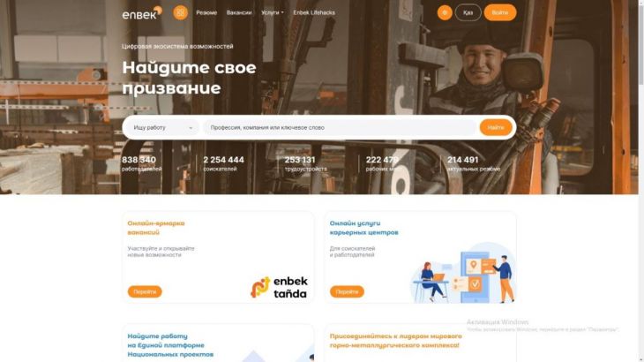
Task: Click the Enbek logo
Action: coord(142,12)
